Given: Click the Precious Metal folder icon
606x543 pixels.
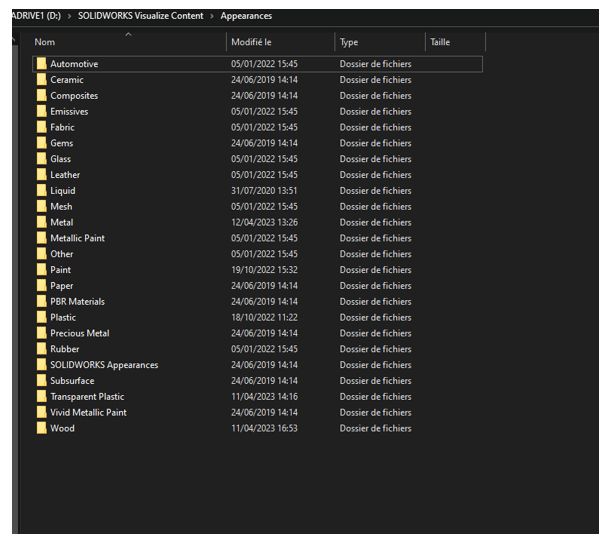Looking at the screenshot, I should pos(42,333).
